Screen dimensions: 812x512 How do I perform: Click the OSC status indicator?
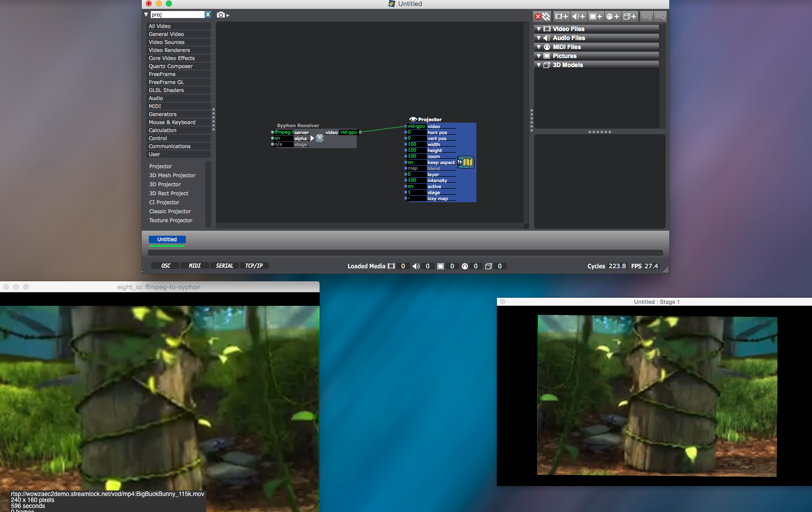click(x=166, y=266)
